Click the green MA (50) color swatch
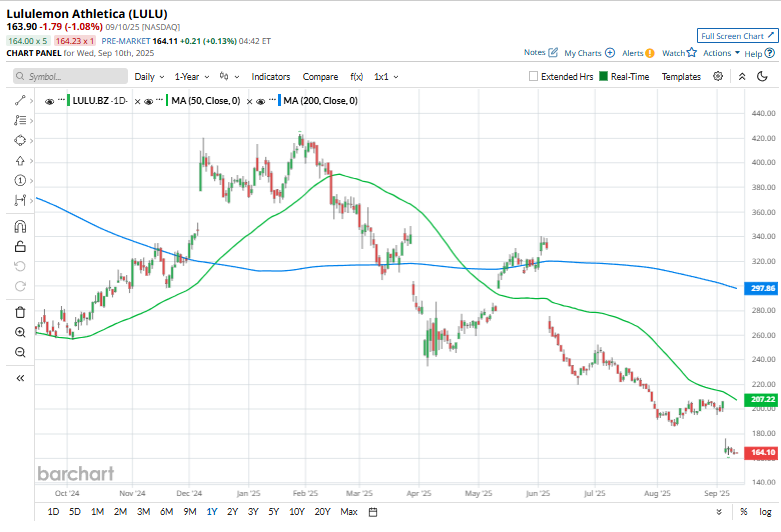 coord(167,101)
